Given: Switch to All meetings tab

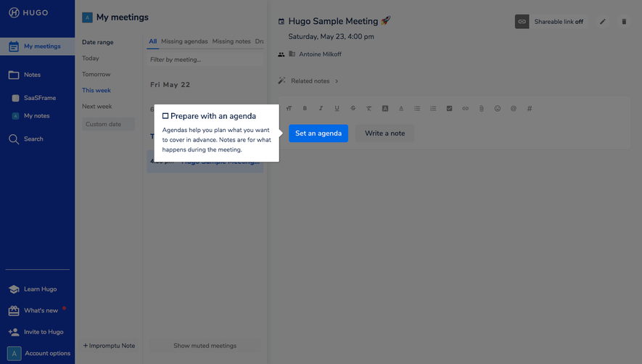Looking at the screenshot, I should pos(153,41).
